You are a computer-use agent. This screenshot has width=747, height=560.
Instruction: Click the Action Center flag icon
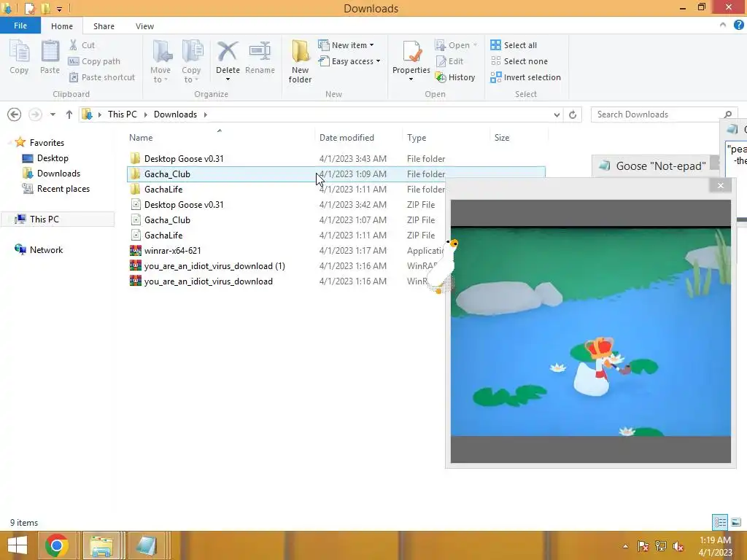pos(643,546)
